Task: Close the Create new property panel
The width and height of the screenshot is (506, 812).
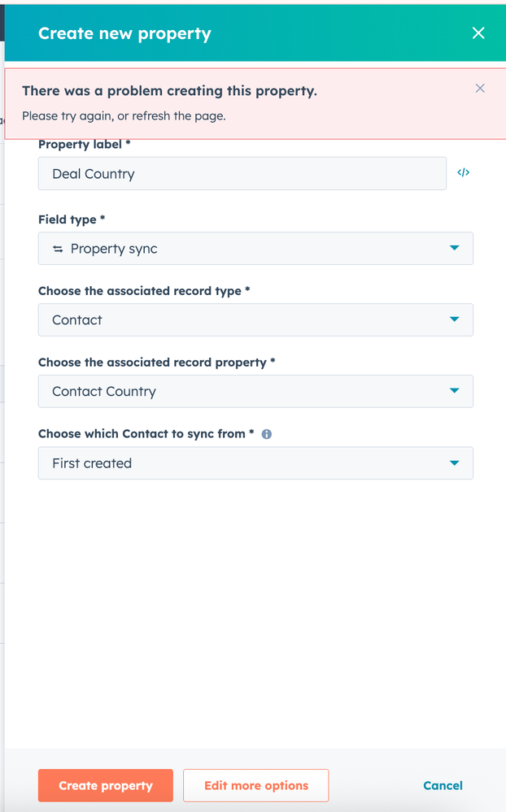Action: click(x=478, y=33)
